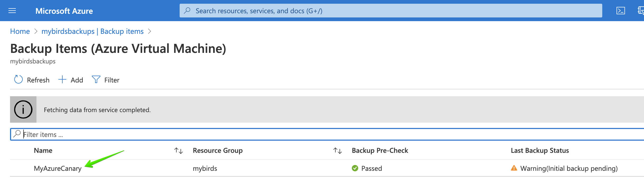Open the Azure portal hamburger menu
The width and height of the screenshot is (644, 193).
click(x=12, y=11)
